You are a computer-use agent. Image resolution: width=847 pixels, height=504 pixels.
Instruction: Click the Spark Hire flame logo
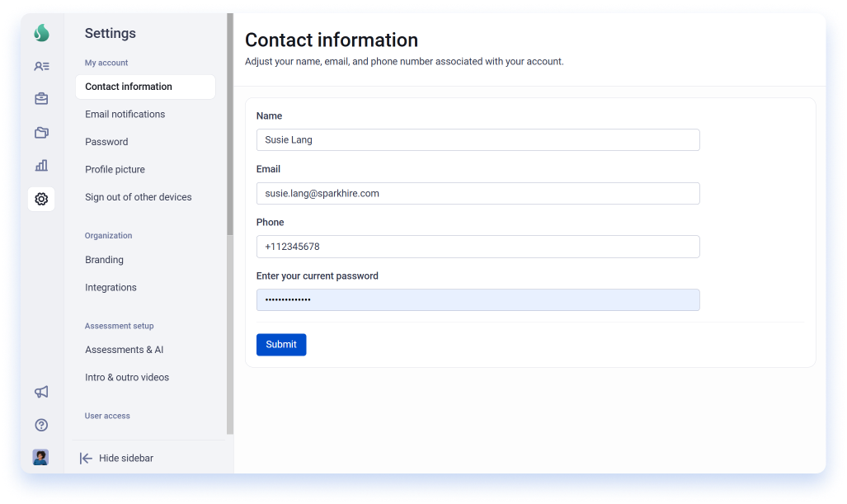41,33
